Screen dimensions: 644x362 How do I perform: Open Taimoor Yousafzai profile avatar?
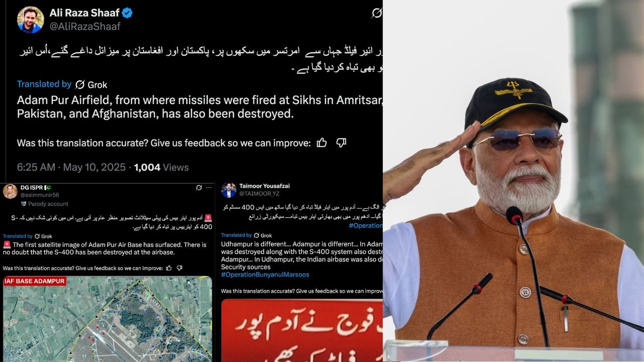(229, 190)
